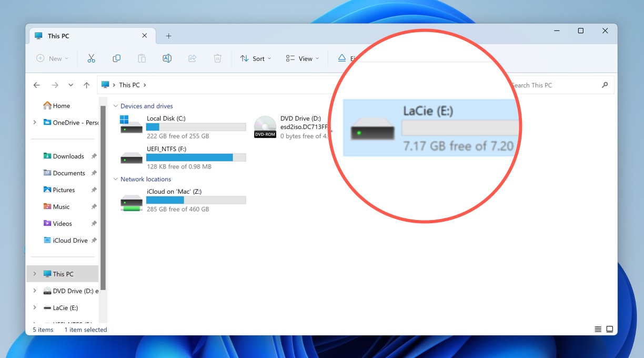Open iCloud Drive in the sidebar
The width and height of the screenshot is (644, 358).
65,240
